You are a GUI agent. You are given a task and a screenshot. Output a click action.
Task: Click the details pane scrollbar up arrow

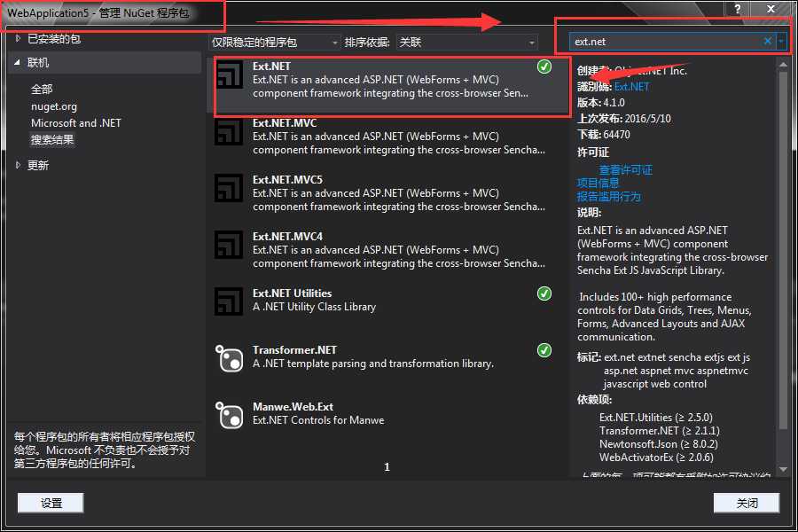[x=783, y=65]
